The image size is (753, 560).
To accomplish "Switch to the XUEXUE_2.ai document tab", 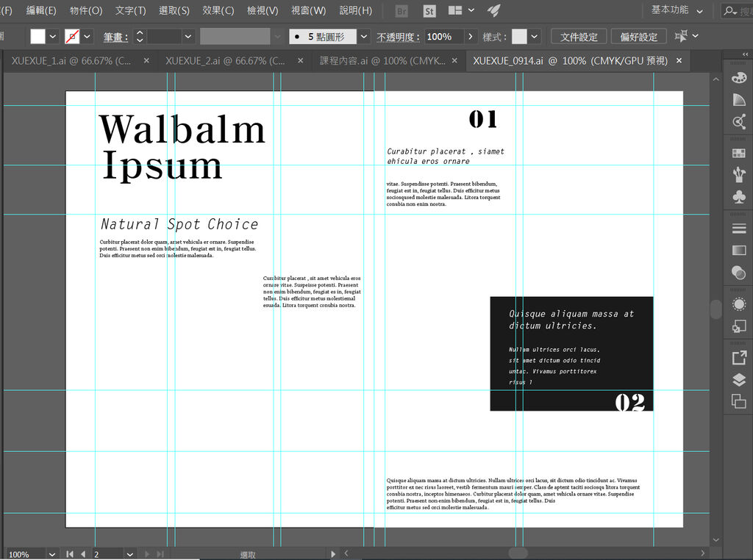I will [x=225, y=61].
